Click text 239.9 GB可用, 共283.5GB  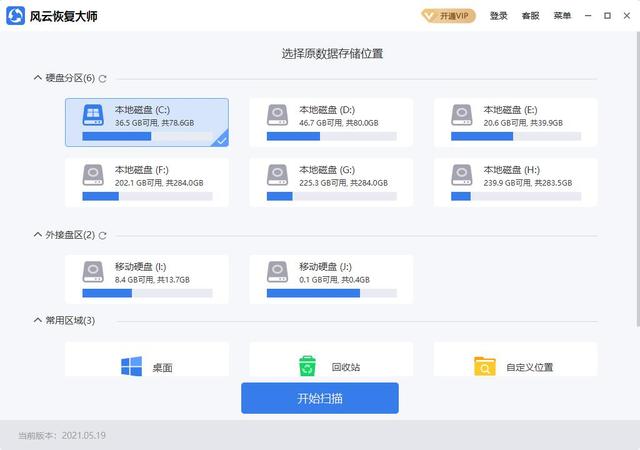[x=528, y=183]
